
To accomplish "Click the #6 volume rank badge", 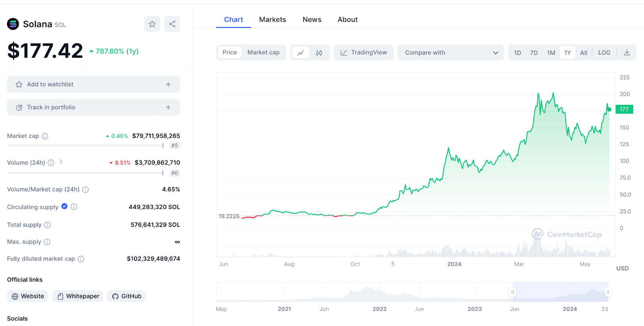I will point(175,173).
